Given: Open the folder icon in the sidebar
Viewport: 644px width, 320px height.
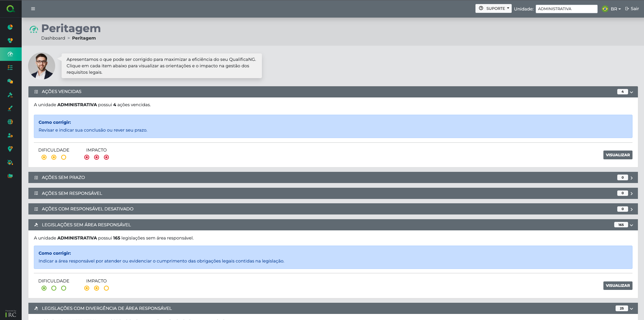Looking at the screenshot, I should click(x=10, y=176).
